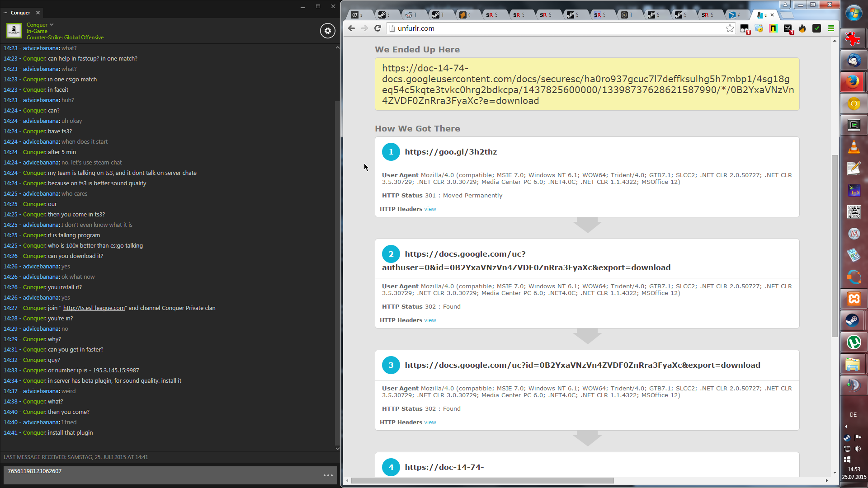Expand Conquer friend name dropdown arrow

(x=52, y=24)
